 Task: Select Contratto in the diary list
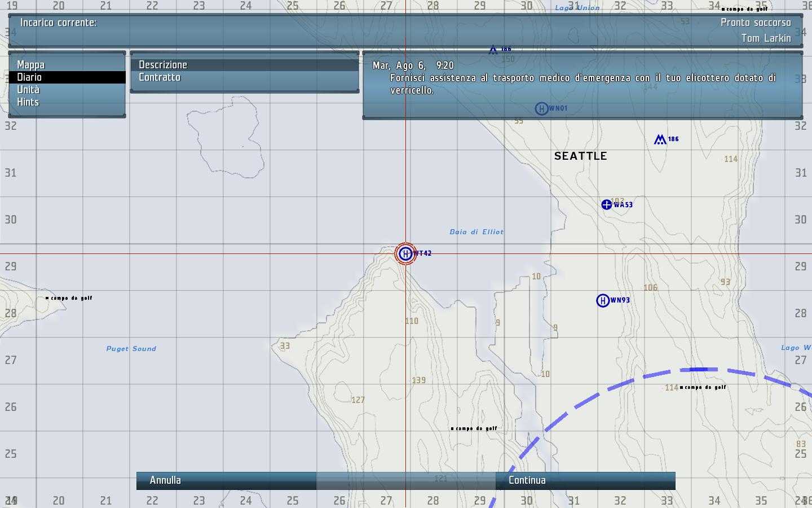click(x=245, y=77)
